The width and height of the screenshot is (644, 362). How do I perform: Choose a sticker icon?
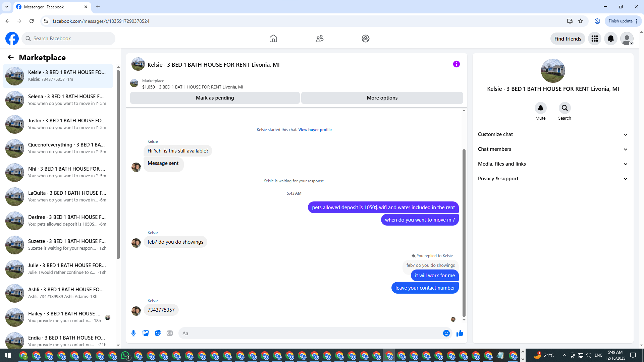[x=158, y=333]
